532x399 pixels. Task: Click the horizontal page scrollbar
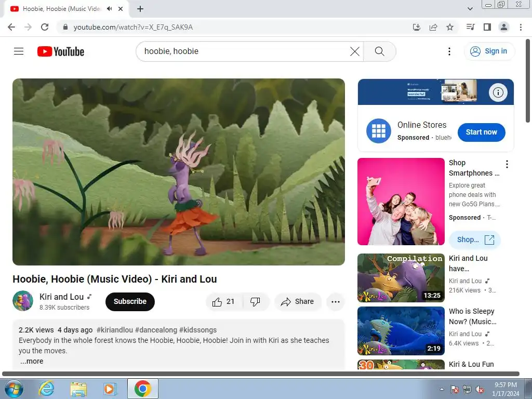pos(261,374)
